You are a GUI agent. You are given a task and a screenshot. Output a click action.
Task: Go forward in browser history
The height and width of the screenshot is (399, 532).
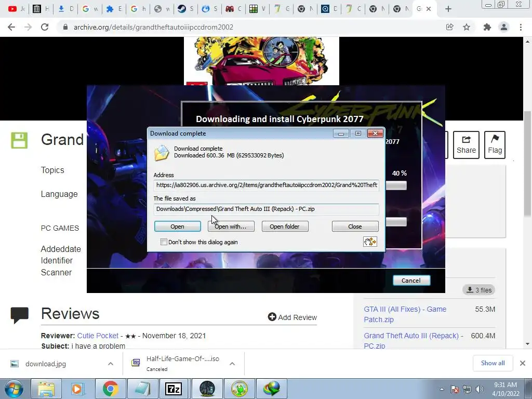coord(28,27)
